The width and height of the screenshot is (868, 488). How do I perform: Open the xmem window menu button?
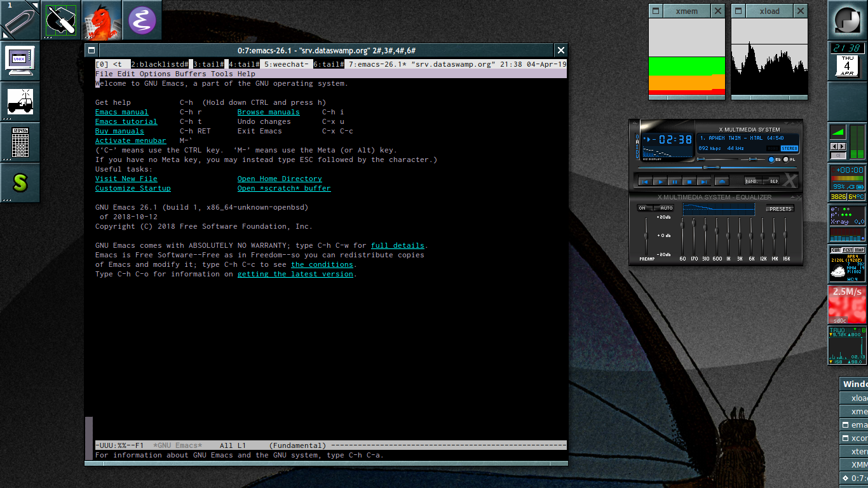click(655, 11)
